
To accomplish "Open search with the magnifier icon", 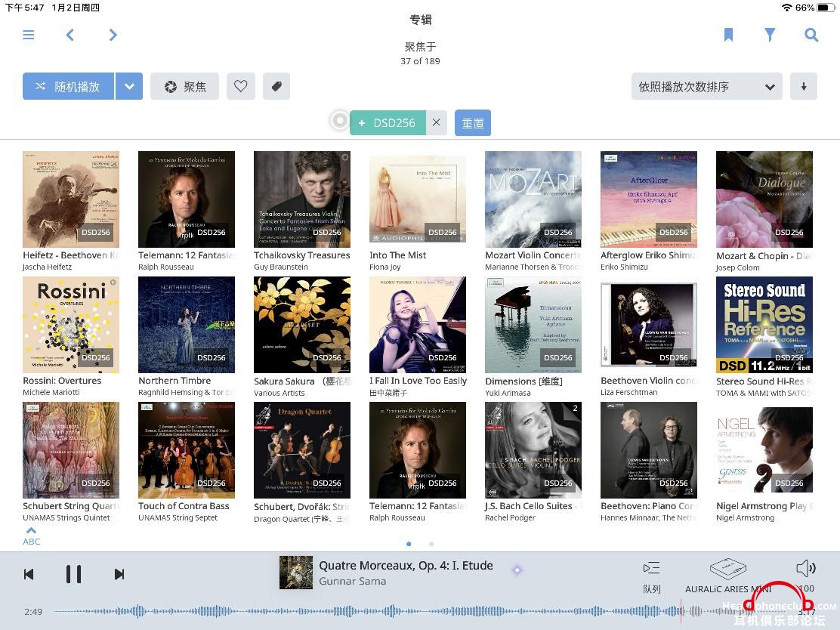I will tap(811, 35).
